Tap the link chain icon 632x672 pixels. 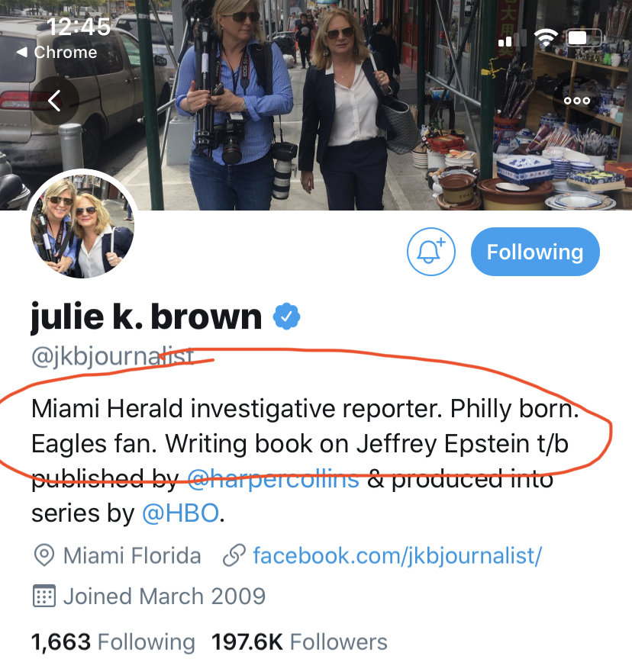[234, 555]
